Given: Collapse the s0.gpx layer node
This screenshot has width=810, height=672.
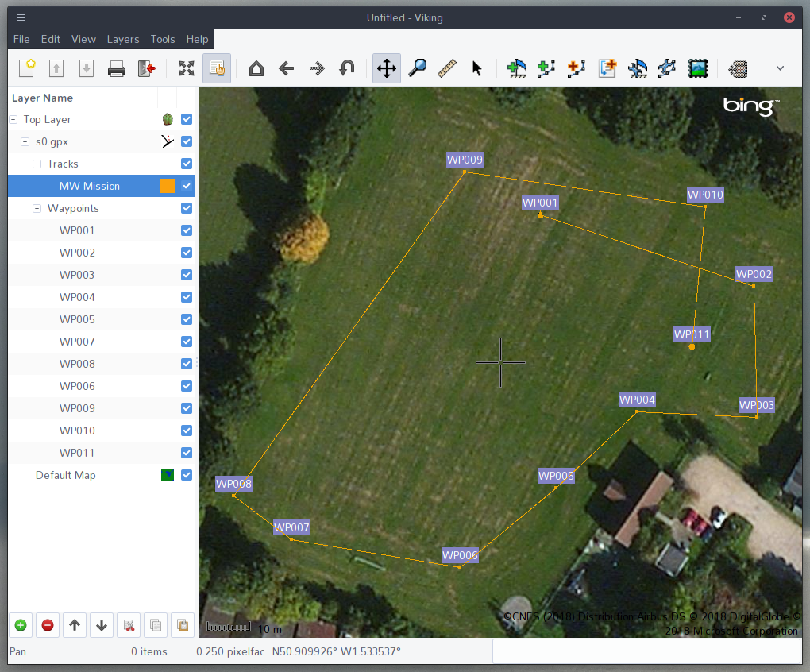Looking at the screenshot, I should pos(25,141).
